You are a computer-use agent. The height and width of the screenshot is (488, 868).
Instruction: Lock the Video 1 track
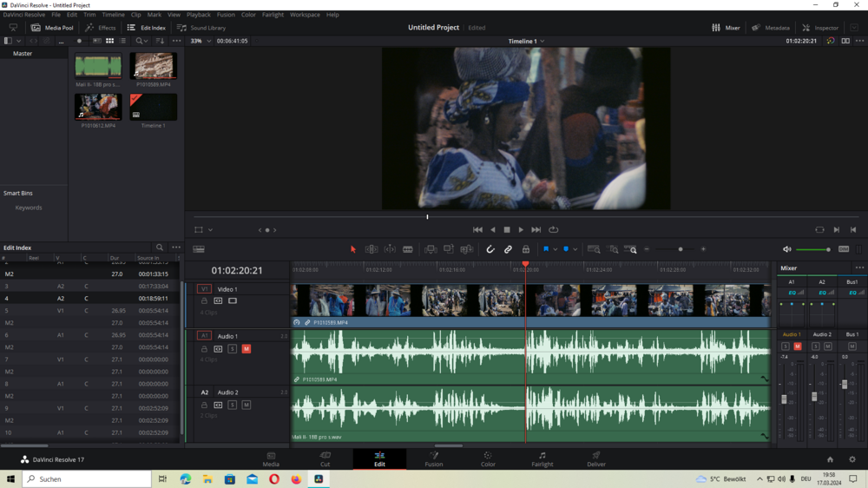click(x=204, y=301)
